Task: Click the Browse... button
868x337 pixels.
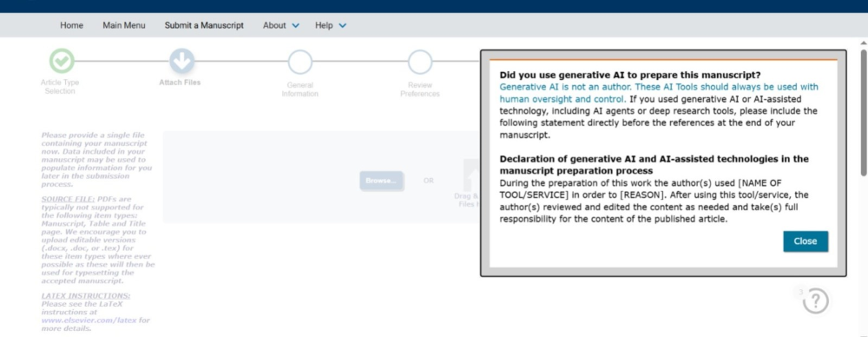Action: pyautogui.click(x=381, y=181)
